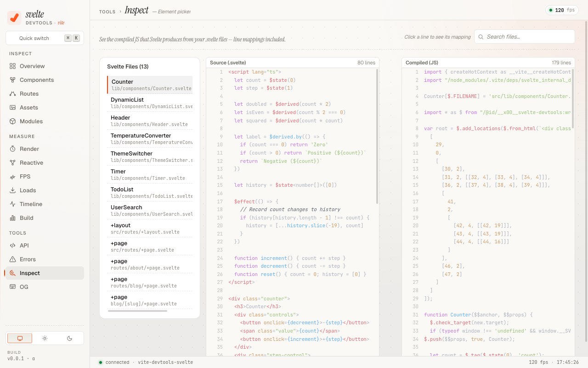
Task: Click source line with 'let doubled'
Action: (x=293, y=104)
